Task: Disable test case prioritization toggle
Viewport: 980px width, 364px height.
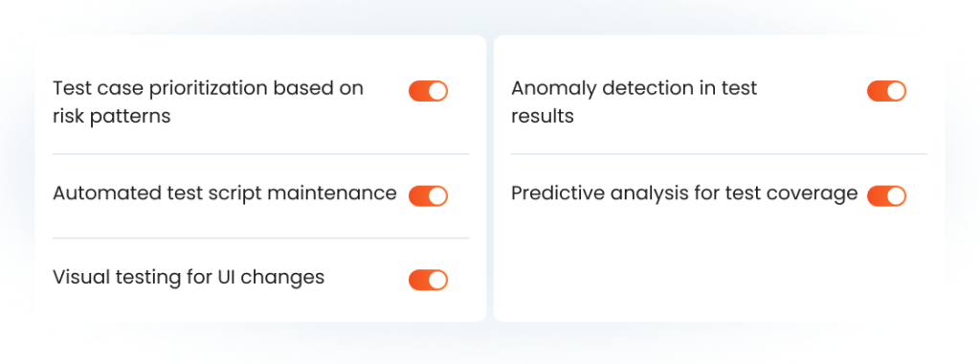Action: pyautogui.click(x=428, y=91)
